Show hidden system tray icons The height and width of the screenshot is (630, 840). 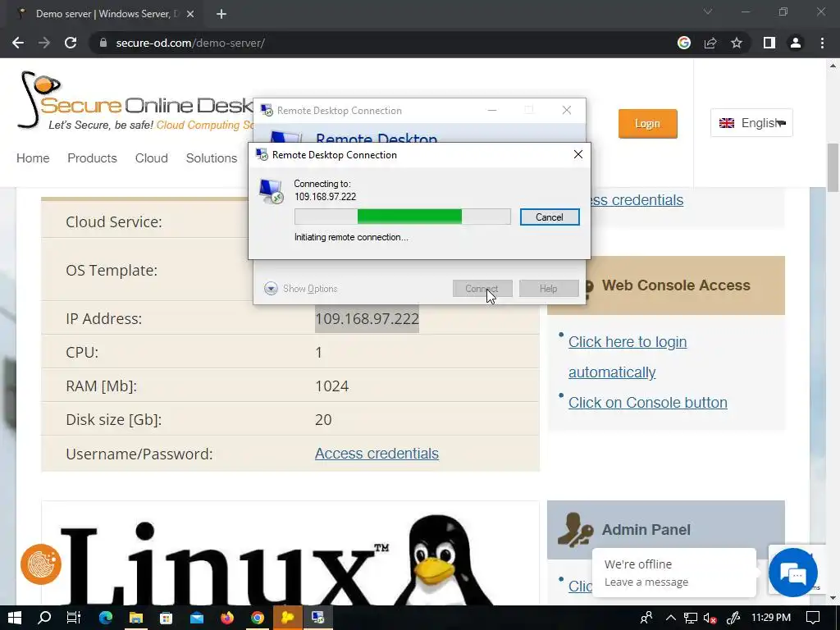coord(670,618)
